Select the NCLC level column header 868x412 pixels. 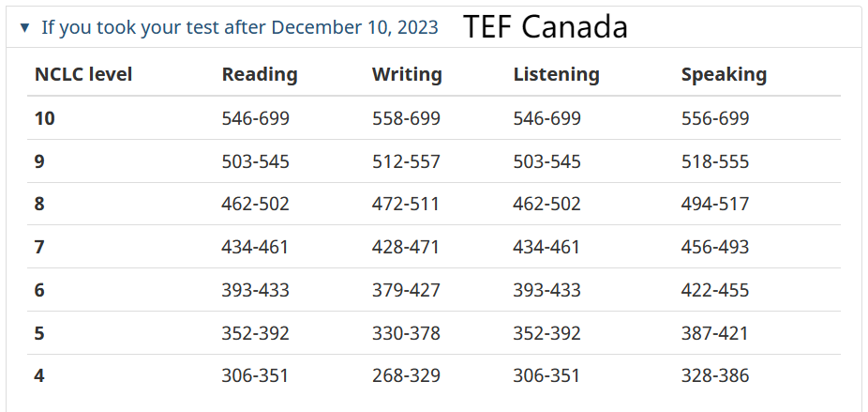point(83,74)
